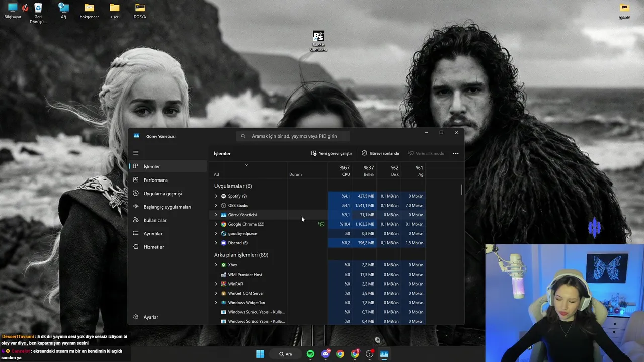The height and width of the screenshot is (362, 644).
Task: Open the DOSYA desktop folder
Action: coord(140,11)
